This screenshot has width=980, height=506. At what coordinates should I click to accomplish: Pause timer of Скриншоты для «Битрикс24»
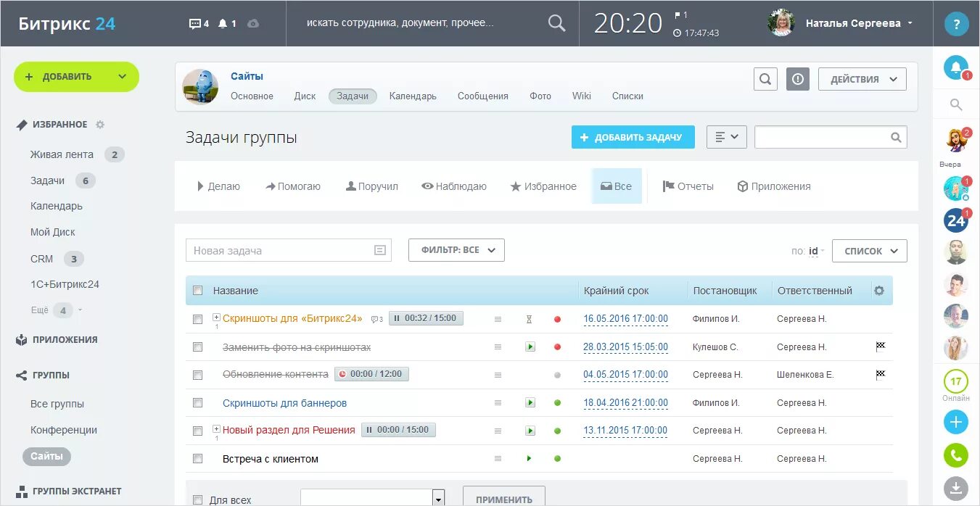397,318
